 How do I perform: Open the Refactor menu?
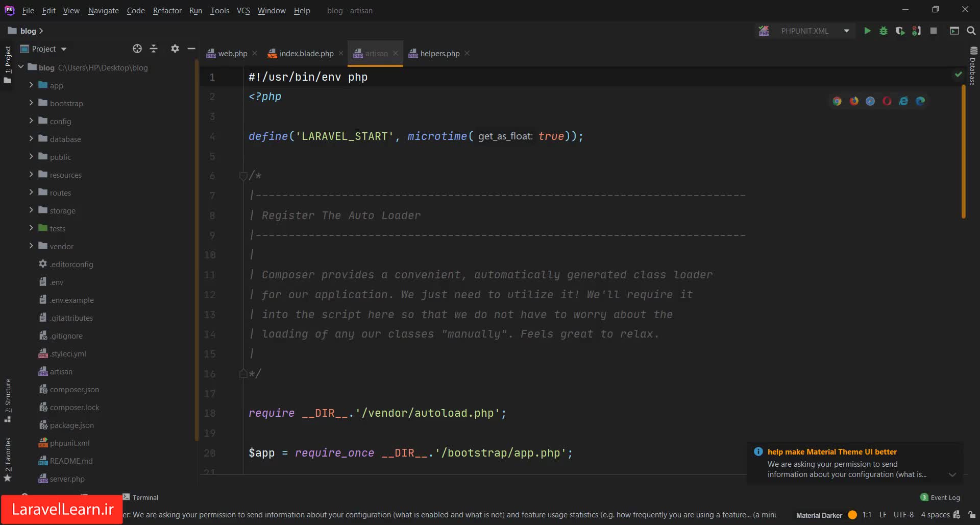[167, 10]
